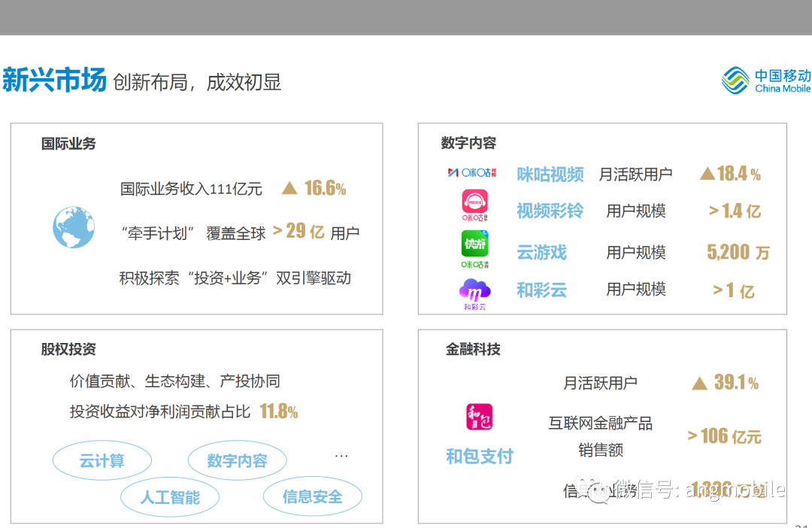Select the text 互联网金融产品
The height and width of the screenshot is (528, 812).
(x=601, y=423)
